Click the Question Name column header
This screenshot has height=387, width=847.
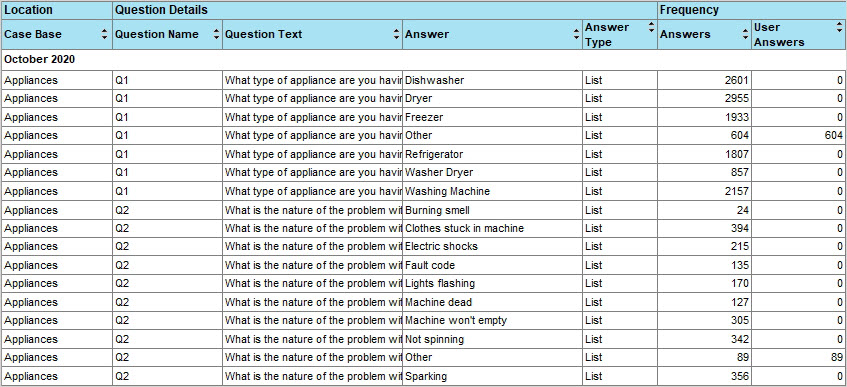[x=167, y=35]
